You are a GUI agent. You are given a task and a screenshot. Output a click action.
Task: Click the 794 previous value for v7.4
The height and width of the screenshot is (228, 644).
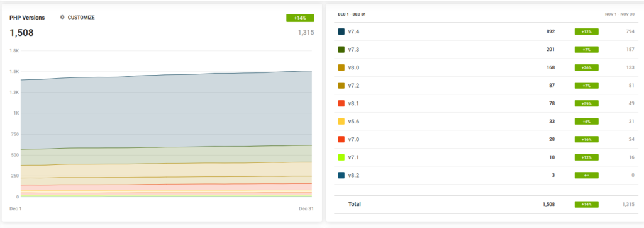(630, 31)
